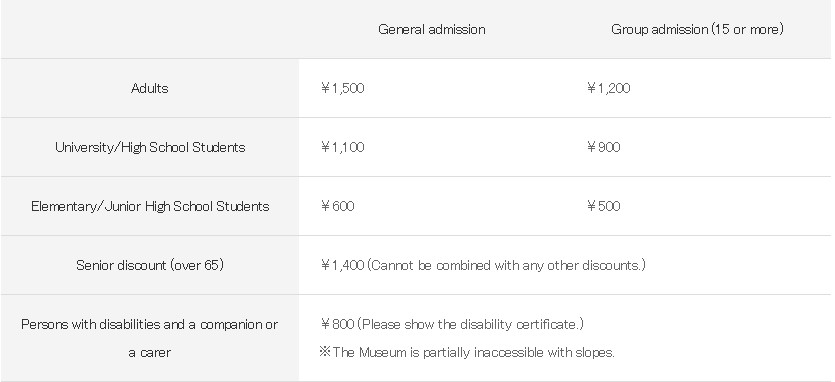835x382 pixels.
Task: Click the ¥500 group admission price
Action: point(603,206)
